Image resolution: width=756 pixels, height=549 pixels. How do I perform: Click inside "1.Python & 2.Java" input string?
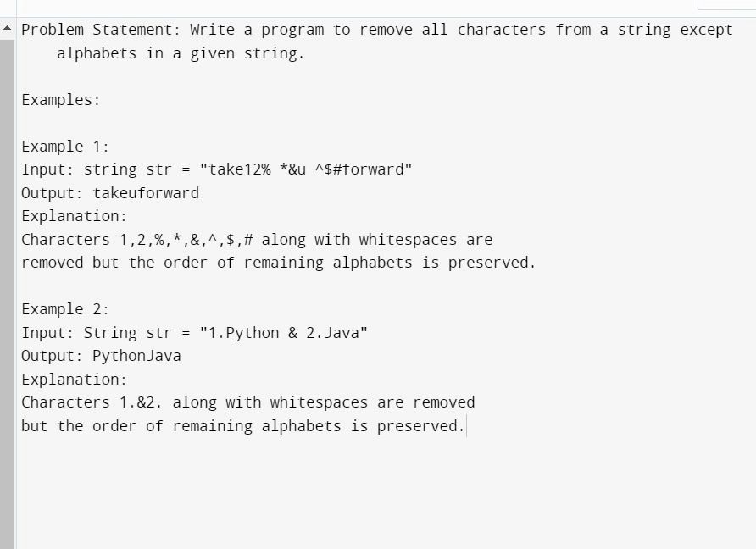pyautogui.click(x=283, y=333)
